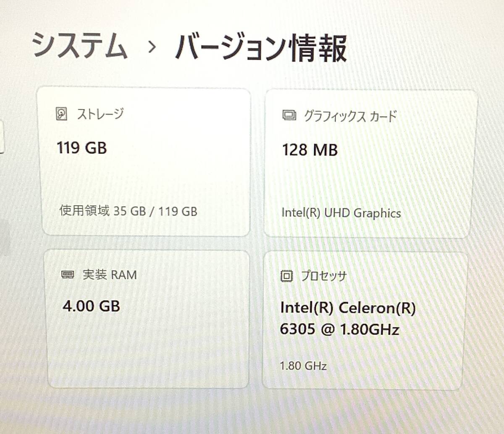Click the 6305 @ 1.80GHz model line

(x=339, y=329)
